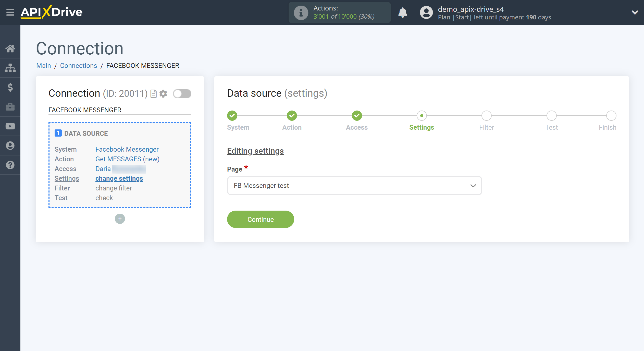Click the change settings link

(x=119, y=178)
